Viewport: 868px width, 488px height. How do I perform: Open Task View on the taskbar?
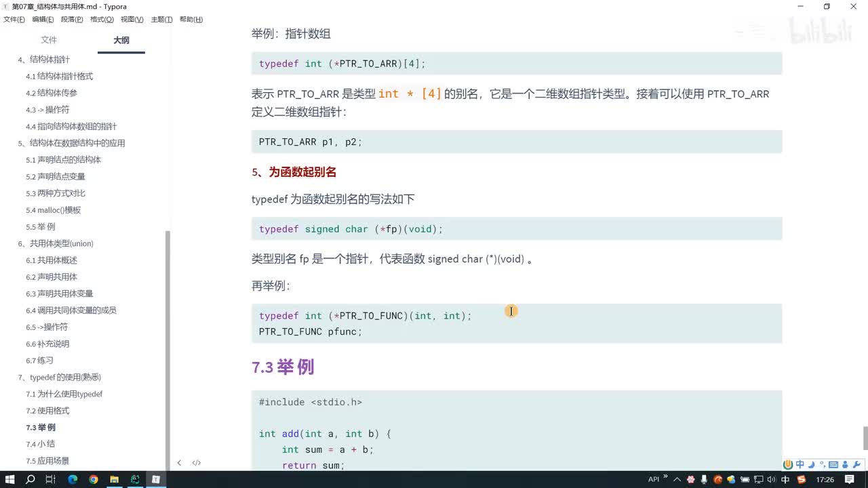tap(50, 479)
